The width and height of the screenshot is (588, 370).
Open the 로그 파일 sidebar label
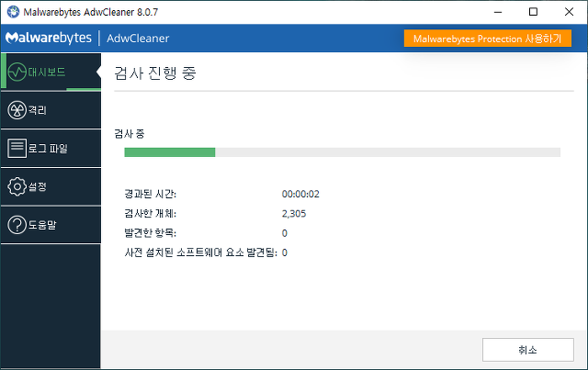pos(48,149)
